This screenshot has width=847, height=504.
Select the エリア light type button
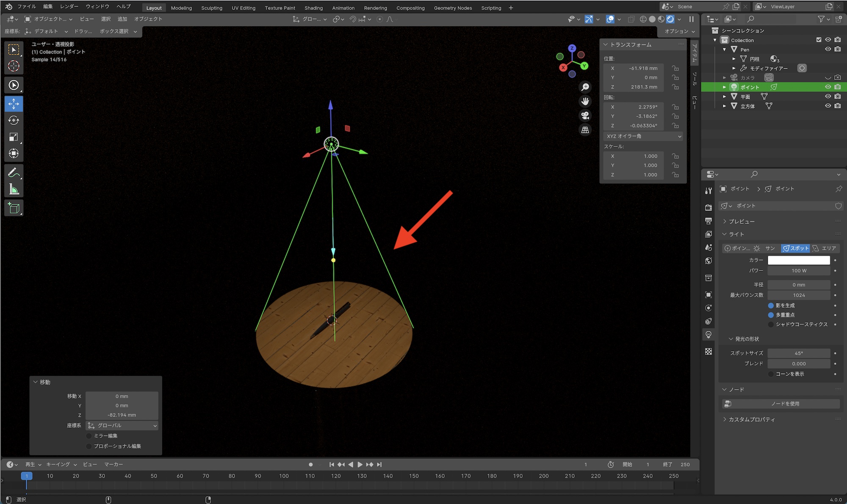click(825, 248)
